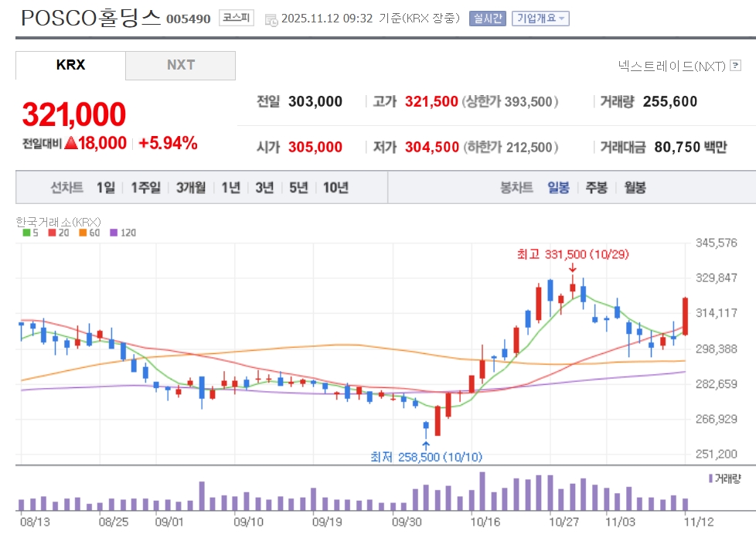Select the 3년 line chart period
Screen dimensions: 756x541
(264, 187)
